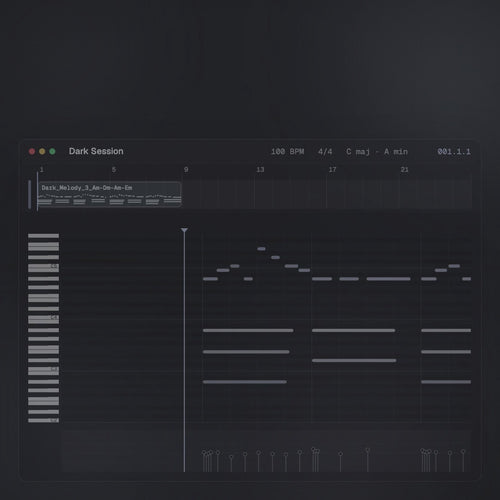Jump to bar 21 on the ruler
500x500 pixels.
pyautogui.click(x=404, y=170)
